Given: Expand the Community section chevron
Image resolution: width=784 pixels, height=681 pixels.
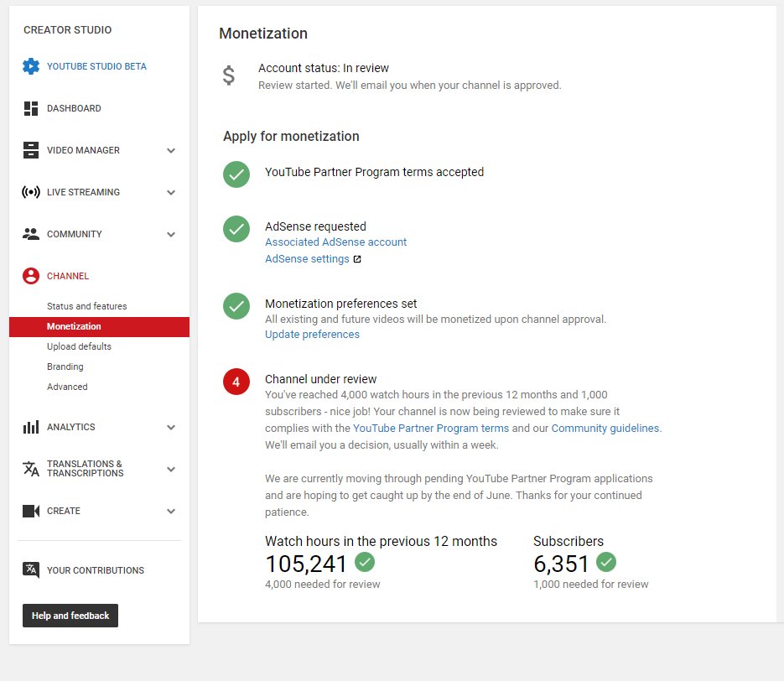Looking at the screenshot, I should tap(171, 235).
